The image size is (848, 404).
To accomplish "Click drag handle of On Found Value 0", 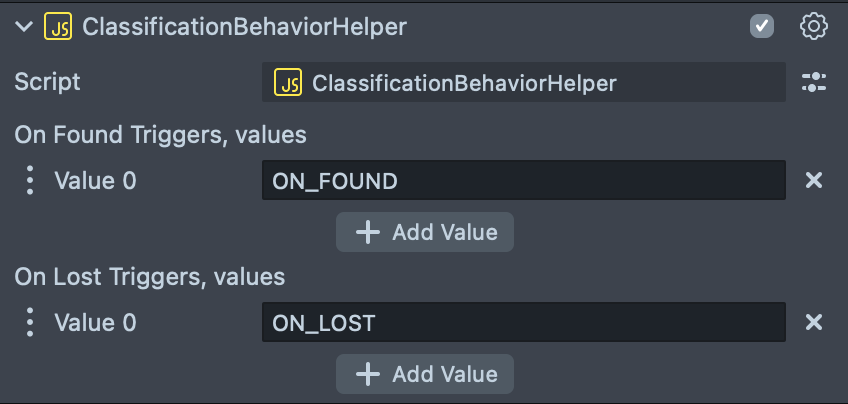I will [30, 181].
